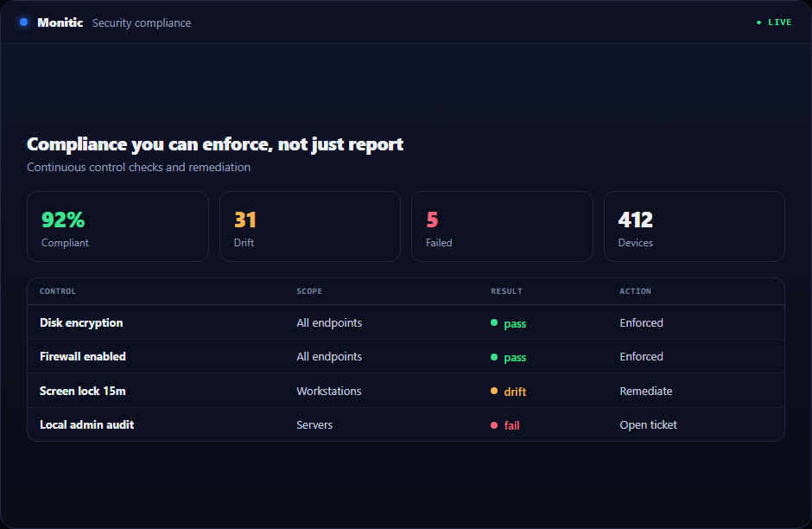Click pass result text for Firewall enabled
Image resolution: width=812 pixels, height=529 pixels.
tap(515, 358)
